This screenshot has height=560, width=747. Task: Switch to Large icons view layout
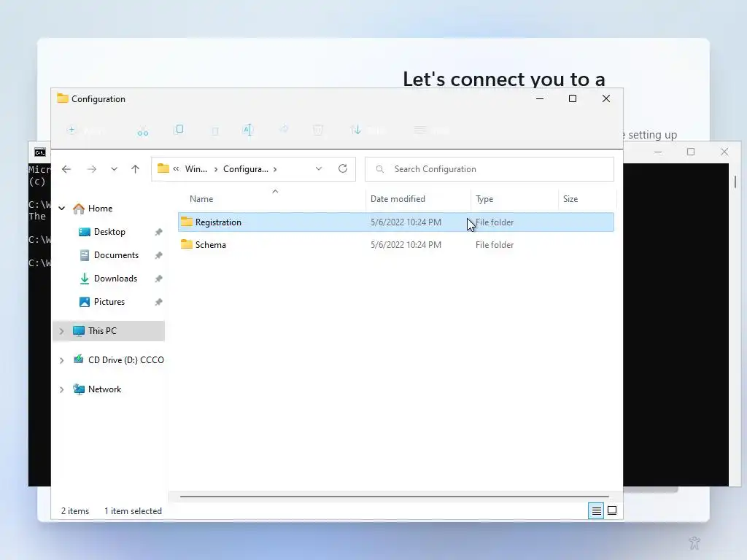pos(612,510)
